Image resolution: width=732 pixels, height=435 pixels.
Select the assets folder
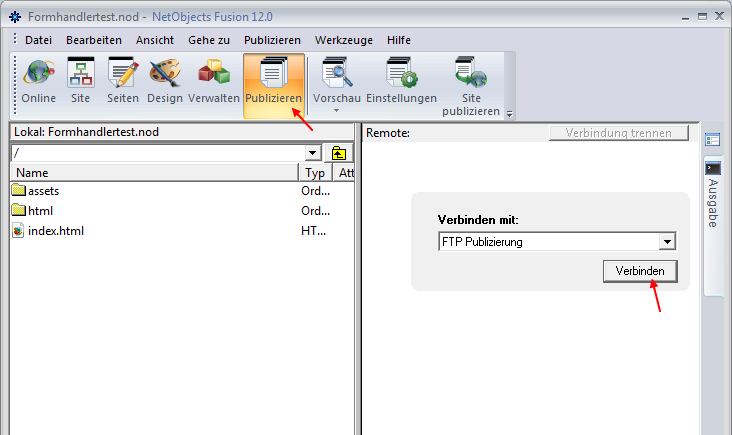point(36,190)
